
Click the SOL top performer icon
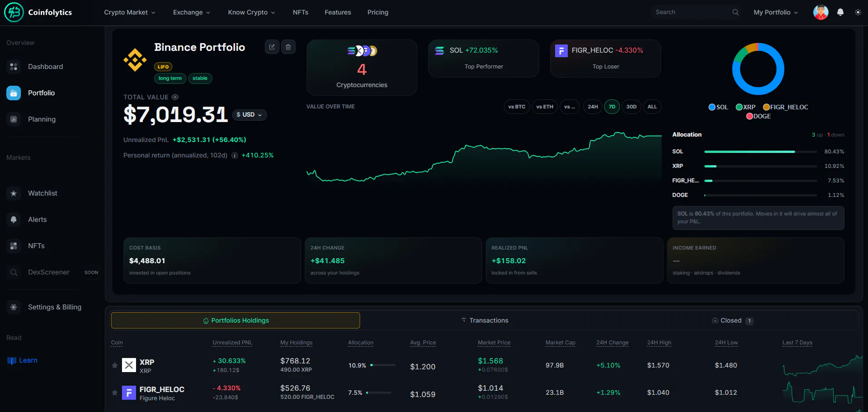(439, 50)
